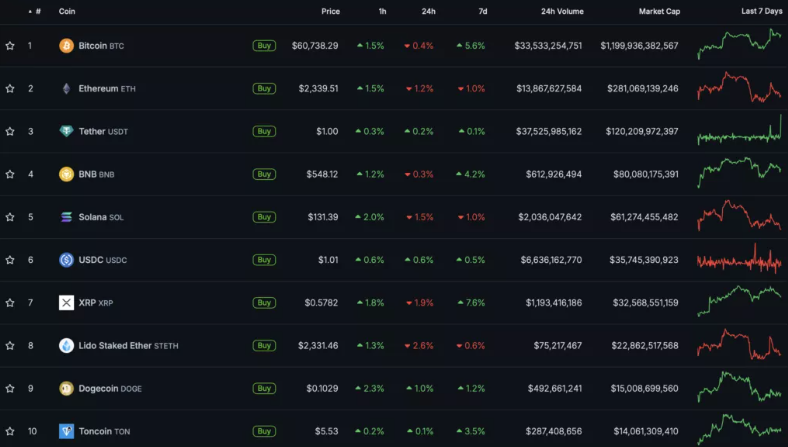Sort by the 24h change header
This screenshot has height=447, width=788.
pyautogui.click(x=429, y=11)
